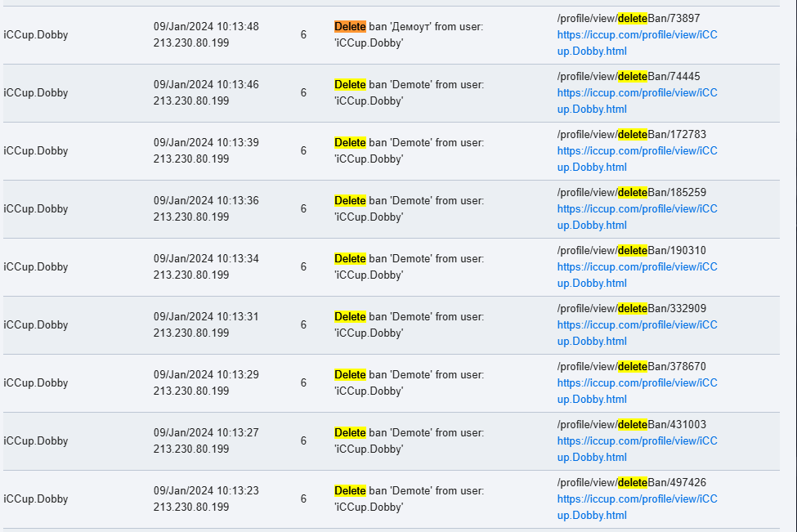797x532 pixels.
Task: Click path text /profile/view/deleteBan/190310
Action: point(631,250)
